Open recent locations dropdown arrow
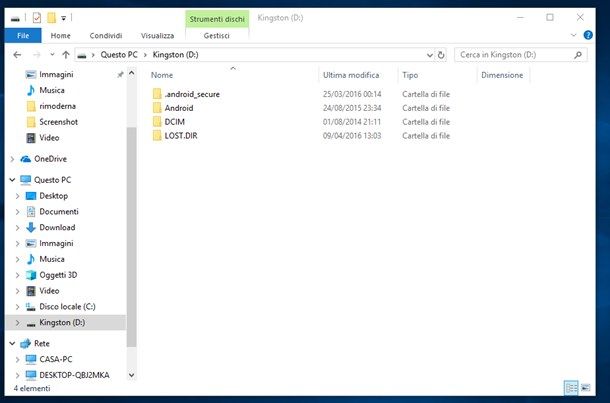This screenshot has width=610, height=403. tap(52, 55)
